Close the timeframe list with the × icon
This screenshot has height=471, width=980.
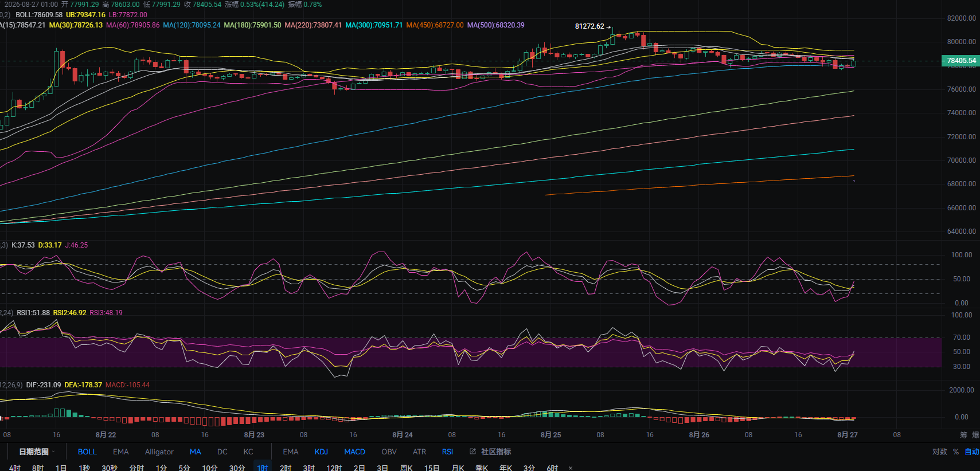click(571, 468)
